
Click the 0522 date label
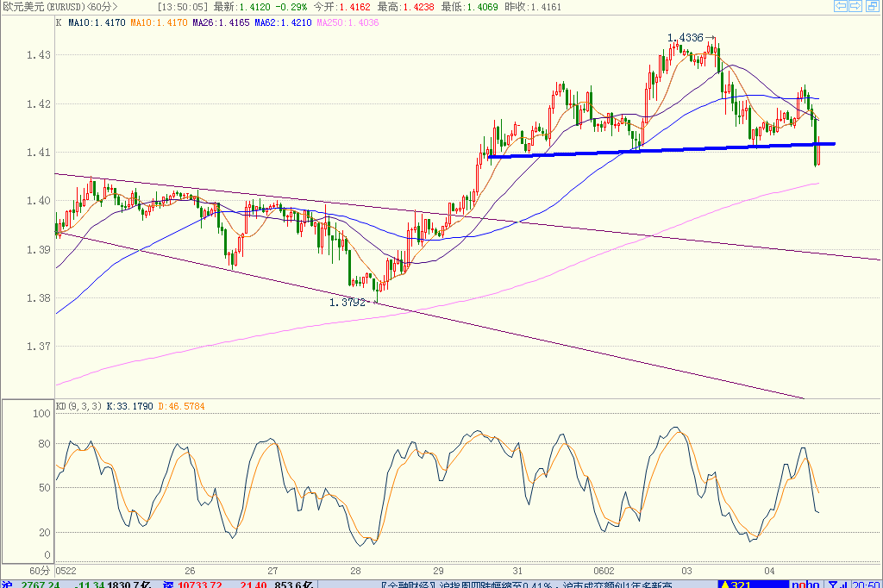(66, 571)
